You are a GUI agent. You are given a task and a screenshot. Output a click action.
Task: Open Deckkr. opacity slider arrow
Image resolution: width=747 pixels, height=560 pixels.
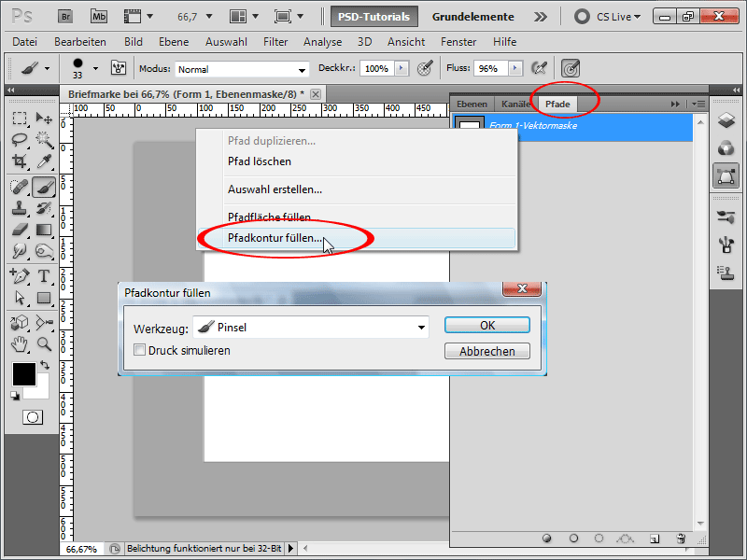(402, 68)
